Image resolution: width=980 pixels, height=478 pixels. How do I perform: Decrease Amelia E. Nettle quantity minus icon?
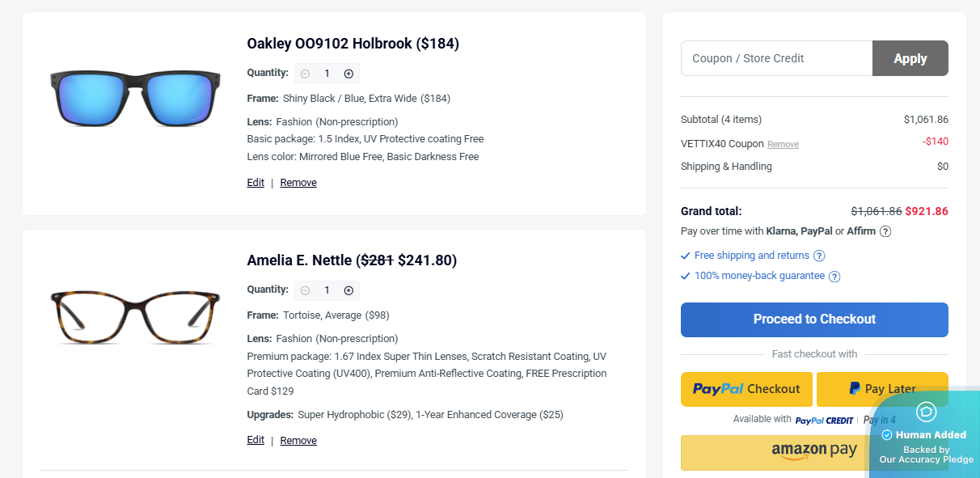point(305,290)
